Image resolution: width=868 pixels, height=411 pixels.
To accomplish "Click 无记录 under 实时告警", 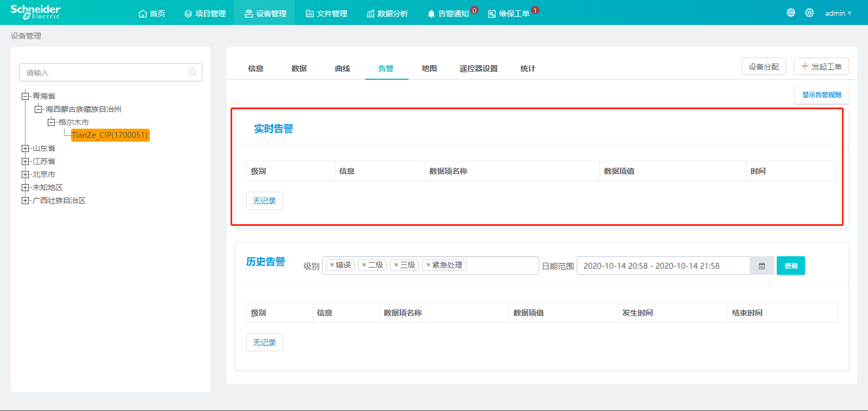I will pyautogui.click(x=264, y=200).
